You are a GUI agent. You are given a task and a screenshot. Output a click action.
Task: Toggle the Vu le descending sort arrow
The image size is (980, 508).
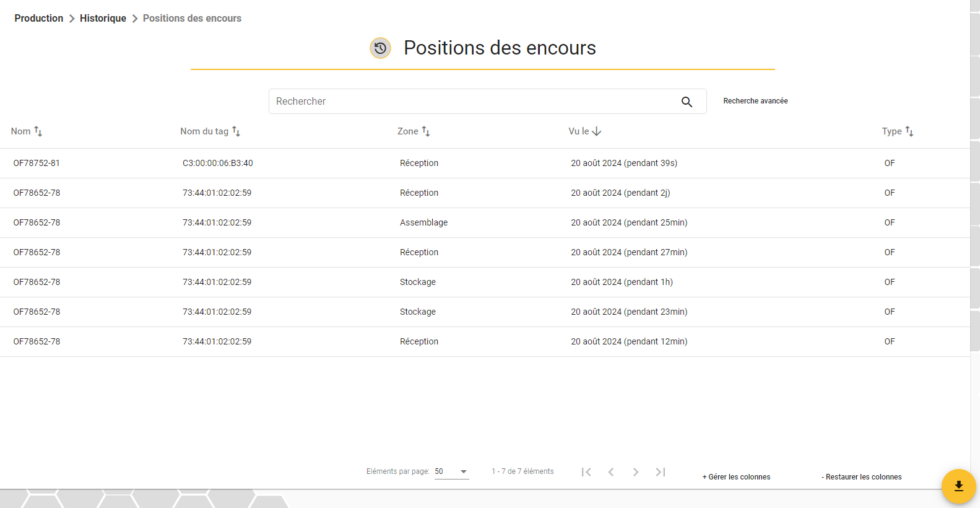point(597,131)
